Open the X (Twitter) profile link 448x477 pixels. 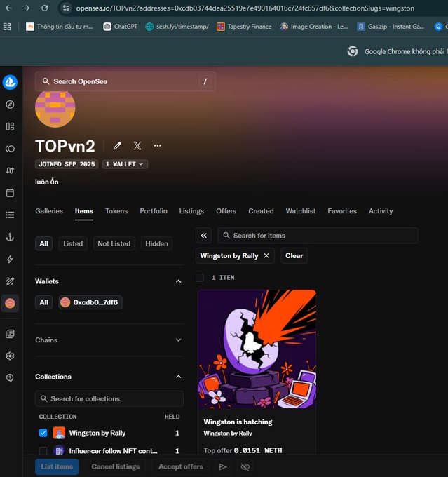coord(137,146)
